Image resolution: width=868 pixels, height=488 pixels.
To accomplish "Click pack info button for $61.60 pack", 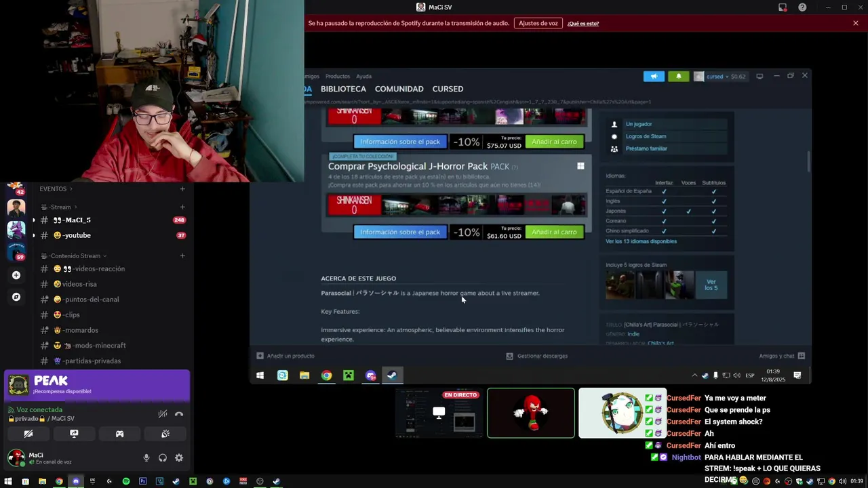I will click(x=400, y=232).
